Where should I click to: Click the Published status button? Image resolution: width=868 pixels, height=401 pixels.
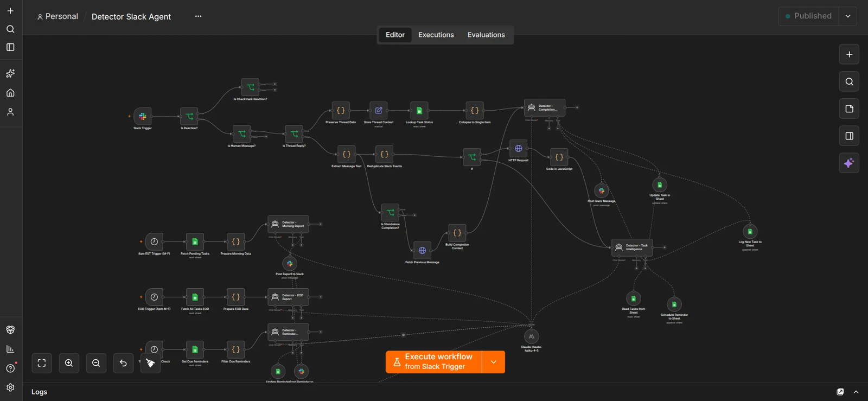point(808,16)
